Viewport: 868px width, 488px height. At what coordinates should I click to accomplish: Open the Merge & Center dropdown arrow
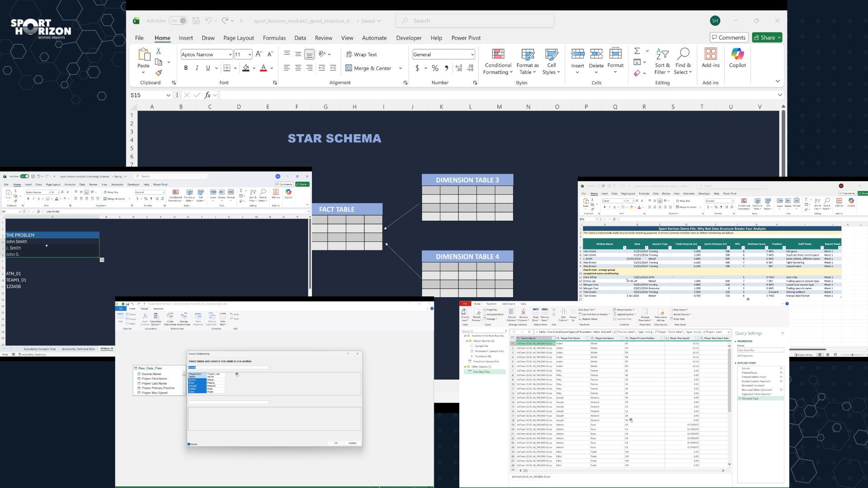[401, 68]
